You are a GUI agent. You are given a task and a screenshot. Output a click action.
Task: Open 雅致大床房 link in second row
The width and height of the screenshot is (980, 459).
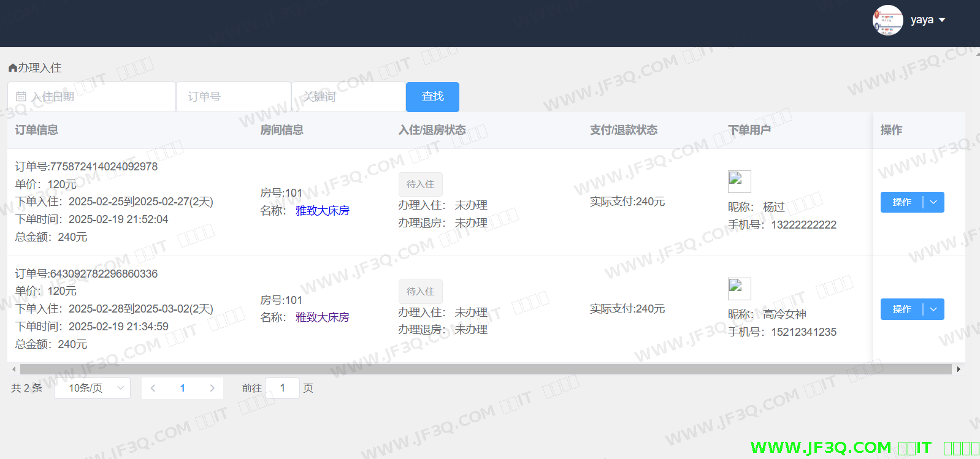coord(322,317)
